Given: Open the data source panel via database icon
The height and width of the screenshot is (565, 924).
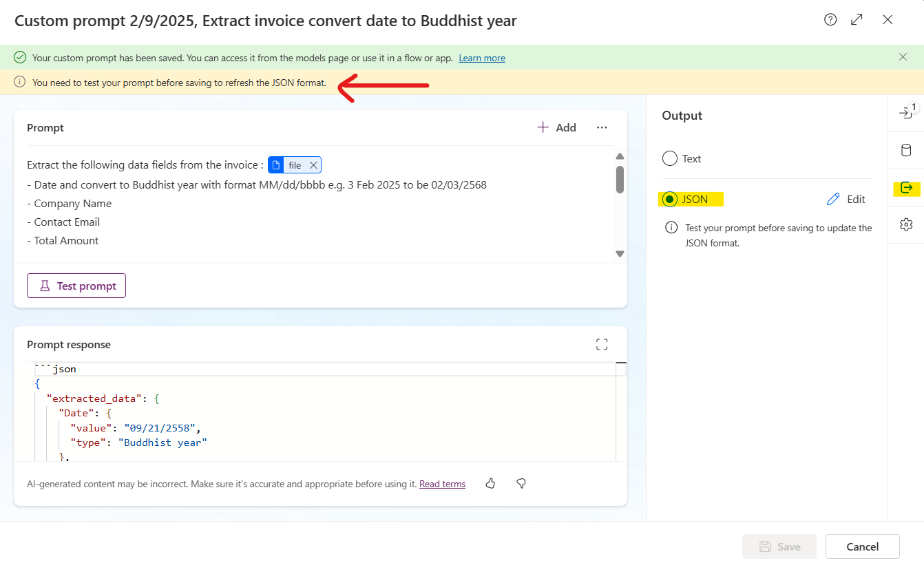Looking at the screenshot, I should pyautogui.click(x=906, y=150).
